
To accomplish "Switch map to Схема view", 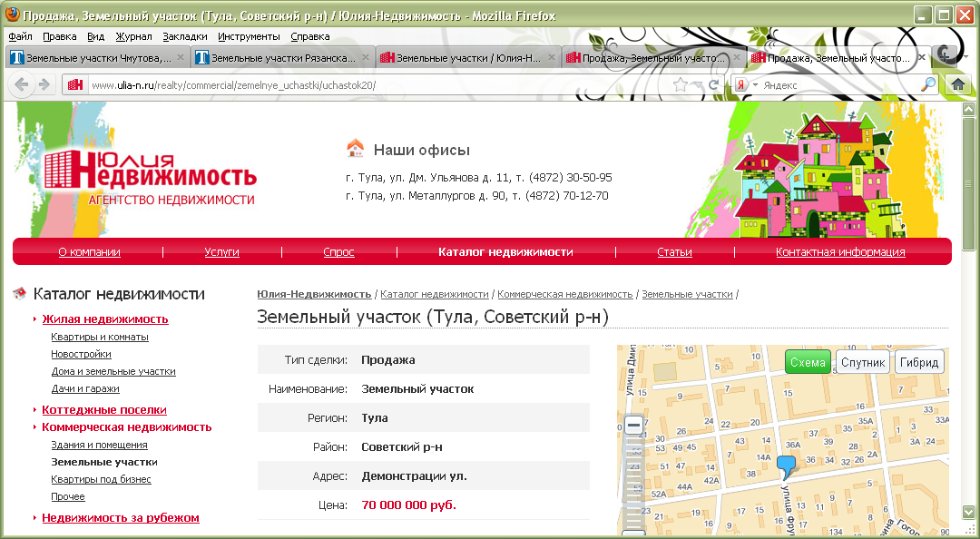I will click(808, 362).
